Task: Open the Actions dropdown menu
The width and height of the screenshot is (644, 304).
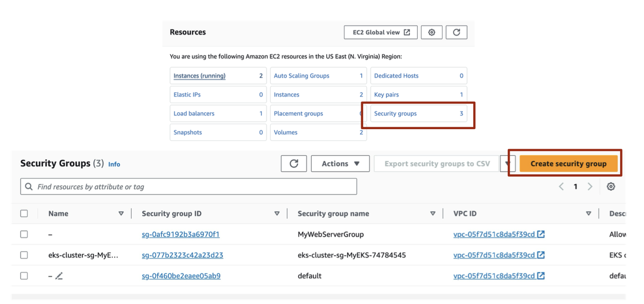Action: (340, 164)
